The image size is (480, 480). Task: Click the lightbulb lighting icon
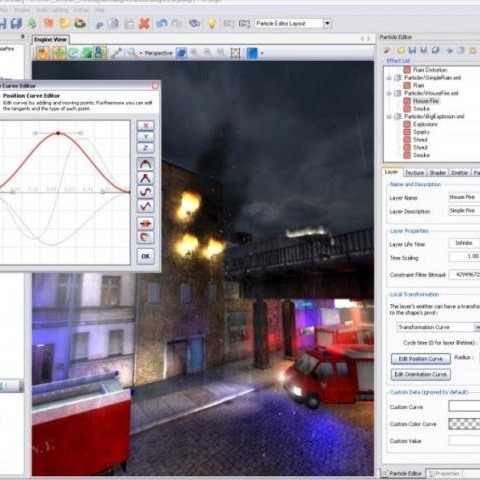pos(211,24)
